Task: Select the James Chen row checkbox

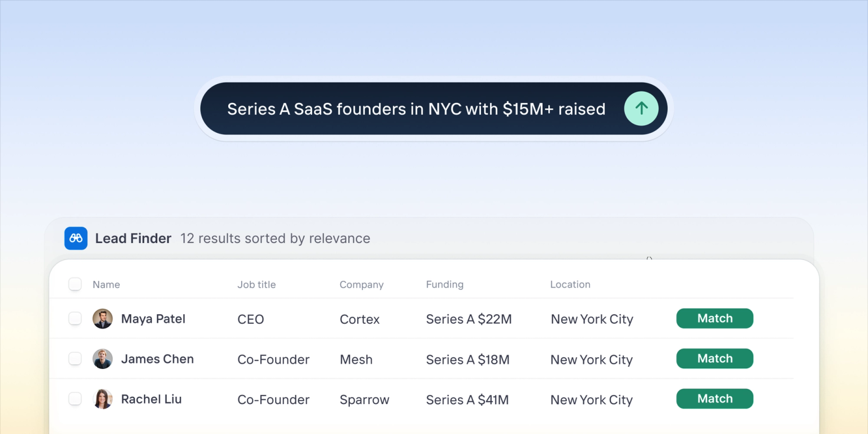Action: (x=75, y=359)
